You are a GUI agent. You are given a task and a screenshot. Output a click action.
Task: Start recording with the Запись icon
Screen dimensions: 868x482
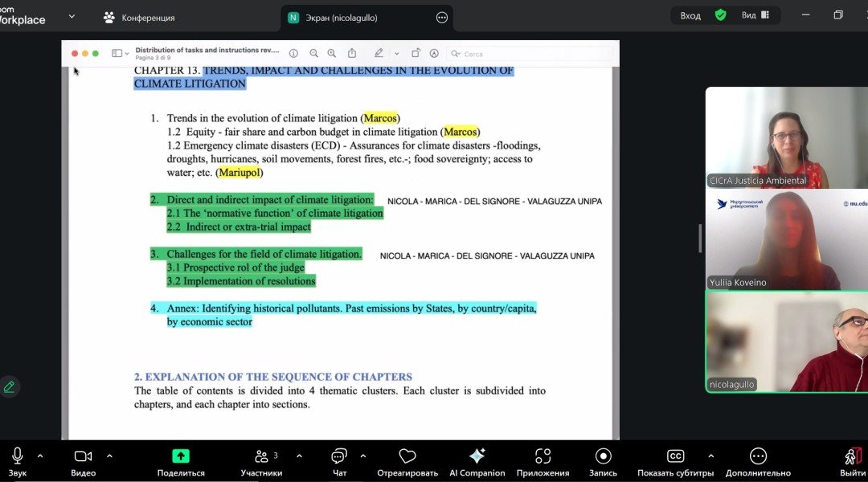[x=603, y=456]
